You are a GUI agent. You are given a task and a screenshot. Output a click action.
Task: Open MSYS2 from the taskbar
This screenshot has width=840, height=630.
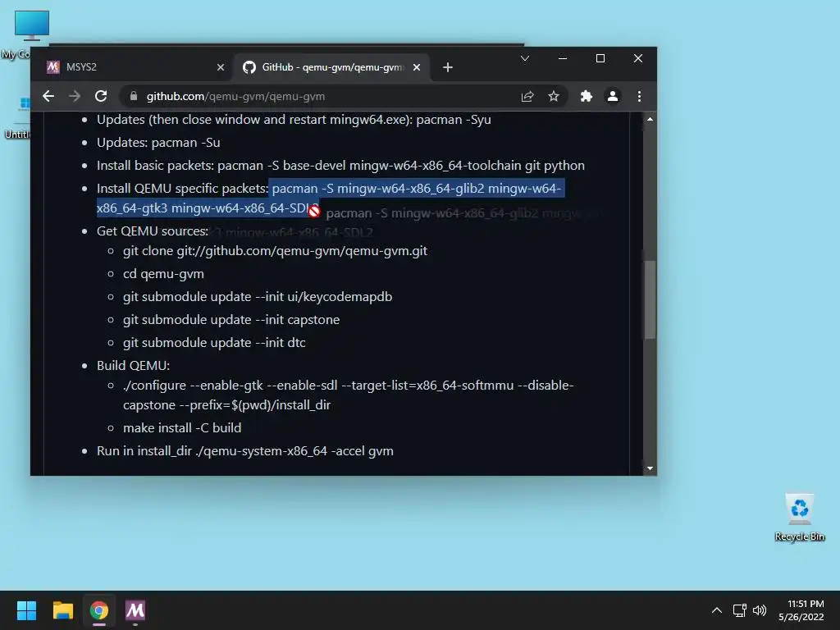pyautogui.click(x=135, y=610)
